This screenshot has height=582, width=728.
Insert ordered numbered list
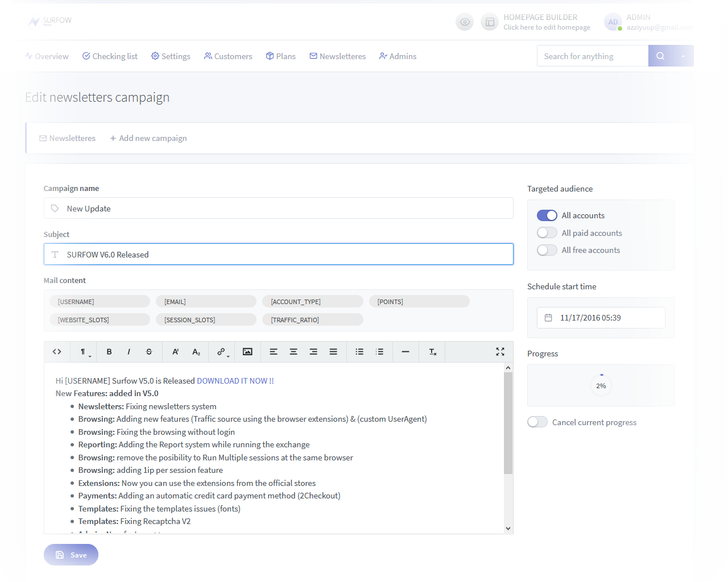[379, 352]
